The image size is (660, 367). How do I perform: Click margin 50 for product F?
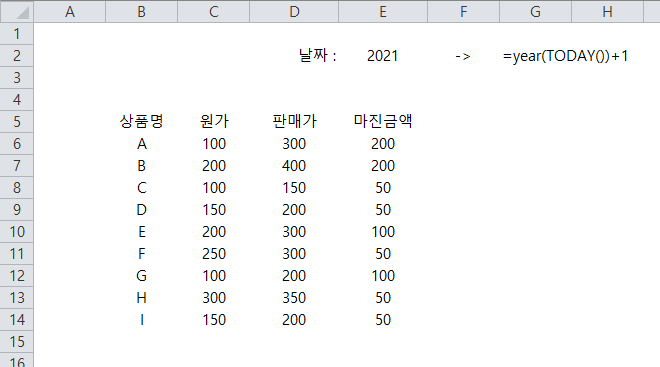tap(383, 253)
